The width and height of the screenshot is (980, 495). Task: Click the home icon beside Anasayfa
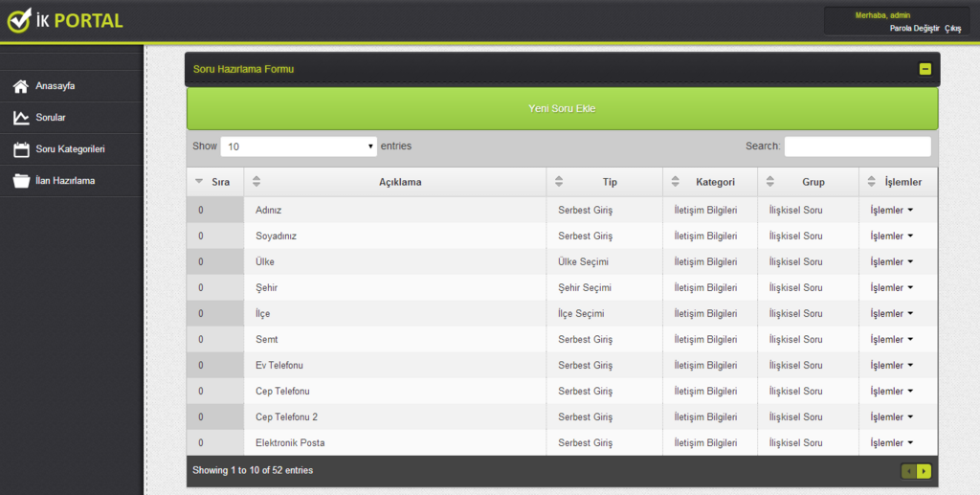(x=20, y=86)
